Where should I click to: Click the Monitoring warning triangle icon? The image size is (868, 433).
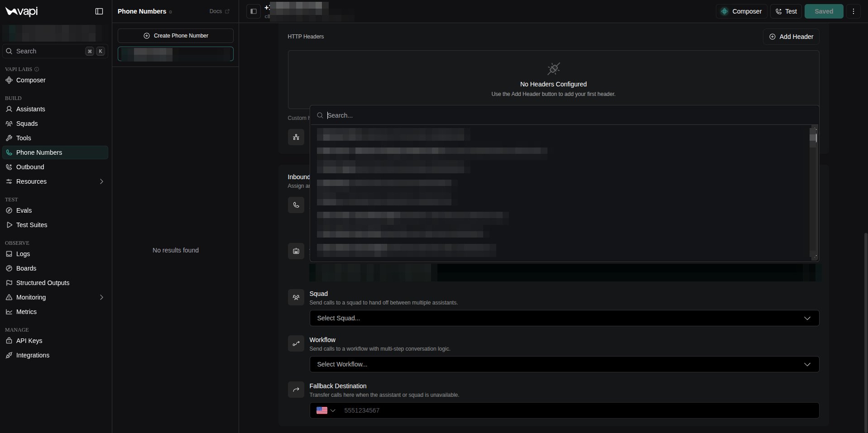click(x=9, y=297)
